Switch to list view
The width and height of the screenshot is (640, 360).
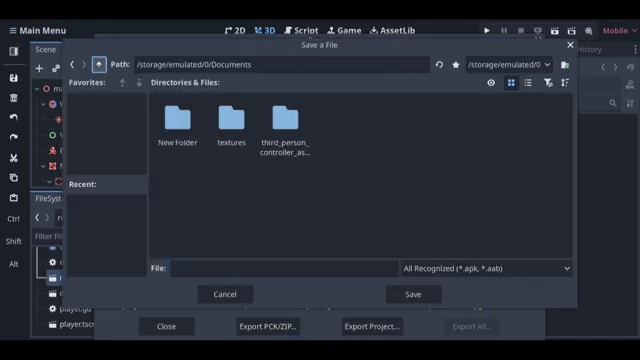point(528,83)
